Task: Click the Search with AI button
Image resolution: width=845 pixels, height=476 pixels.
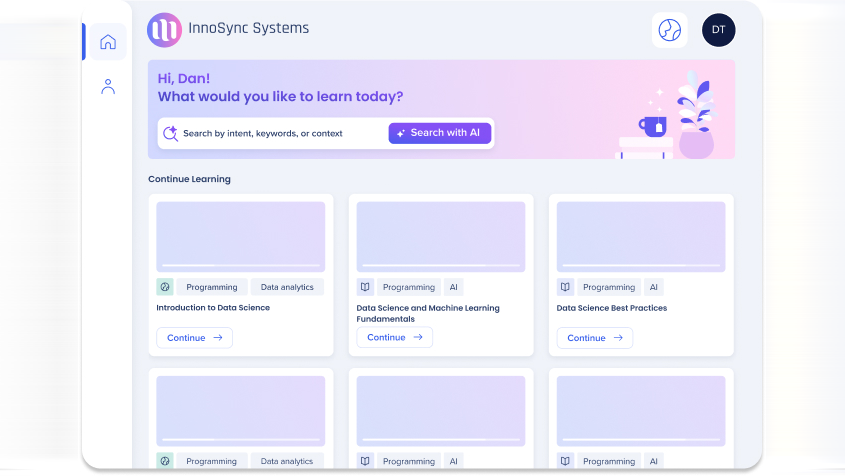Action: 440,133
